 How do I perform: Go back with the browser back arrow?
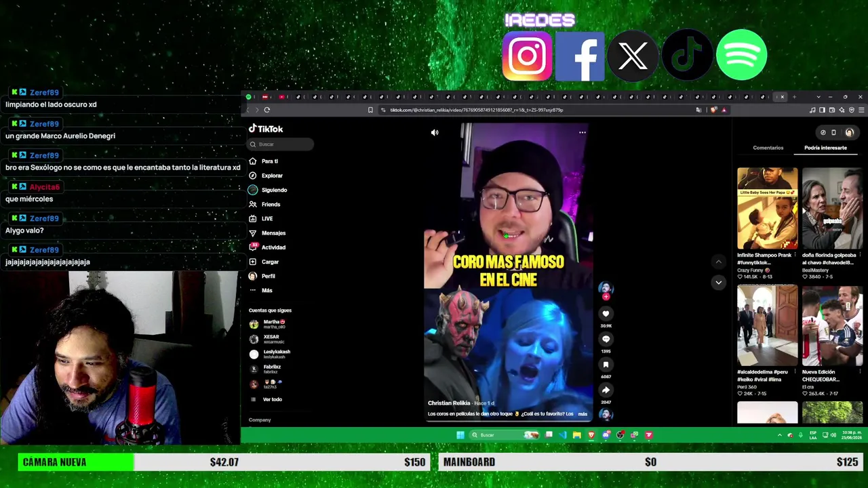tap(248, 110)
